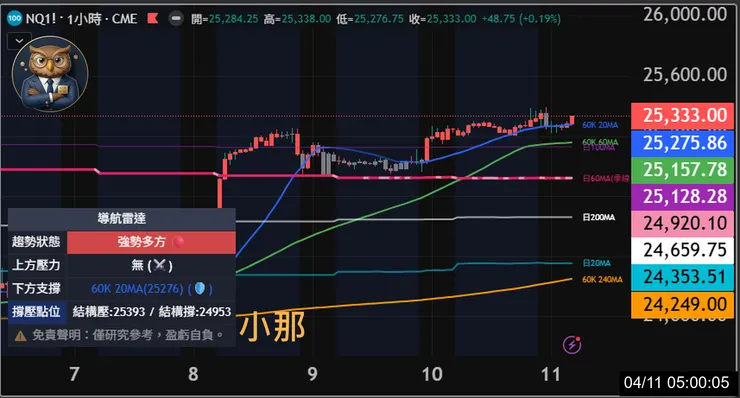Click date label 11 on time axis
Viewport: 740px width, 398px height.
[x=550, y=374]
